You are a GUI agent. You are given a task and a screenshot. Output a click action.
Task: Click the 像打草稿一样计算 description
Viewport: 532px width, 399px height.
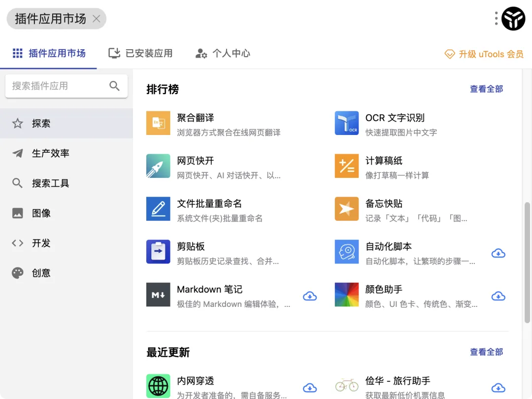click(x=397, y=175)
